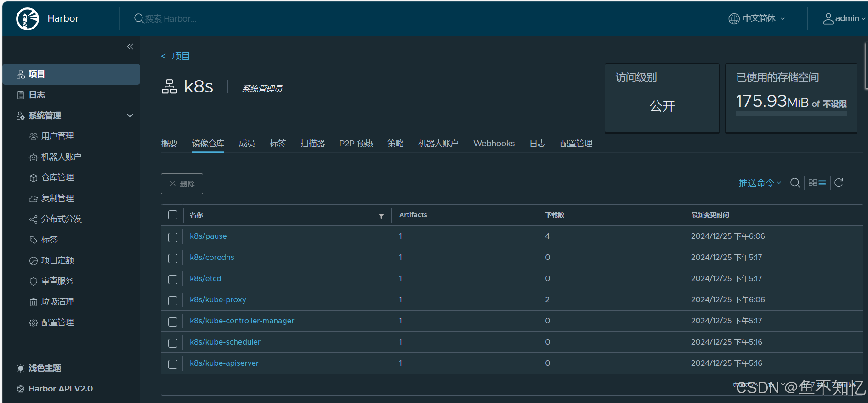The image size is (868, 403).
Task: Click the admin user avatar icon
Action: point(828,18)
